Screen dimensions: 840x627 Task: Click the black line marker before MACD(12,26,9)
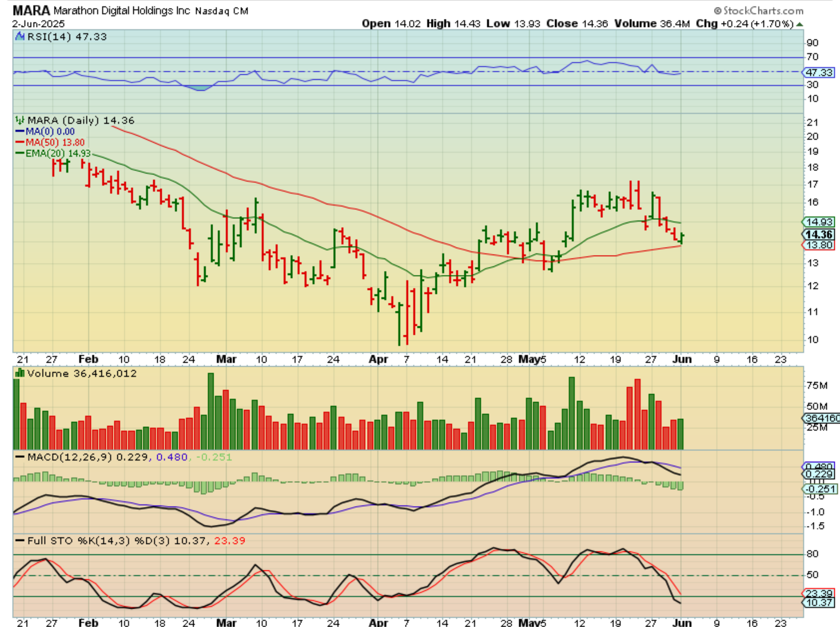coord(20,457)
